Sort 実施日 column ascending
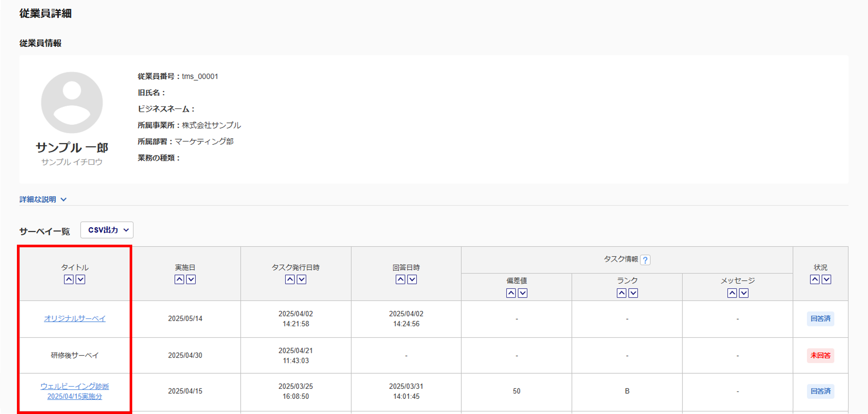Image resolution: width=868 pixels, height=414 pixels. coord(179,279)
